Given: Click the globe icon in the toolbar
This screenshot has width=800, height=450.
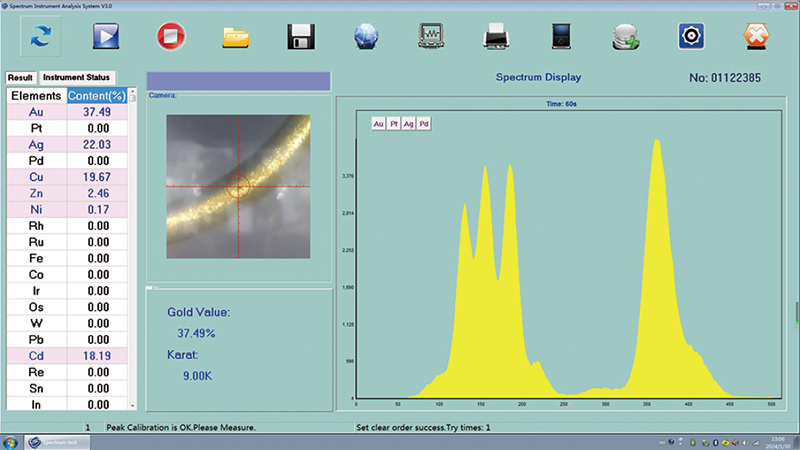Looking at the screenshot, I should tap(366, 37).
